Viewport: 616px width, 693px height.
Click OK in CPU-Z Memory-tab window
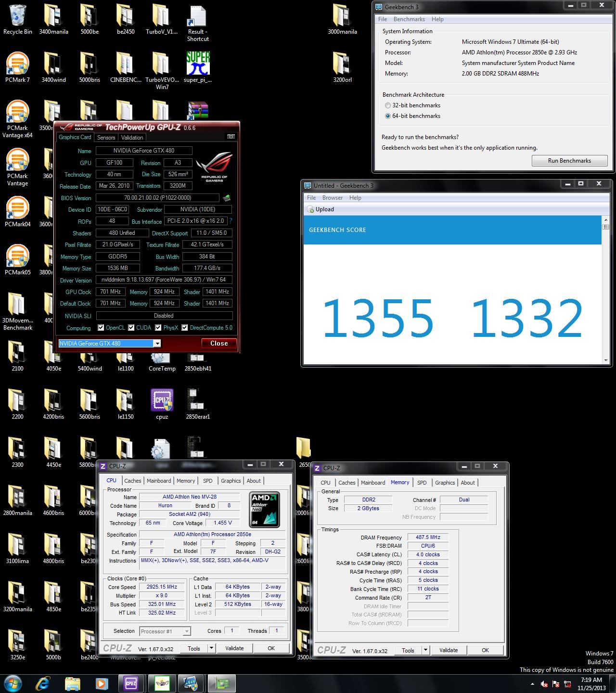click(485, 650)
